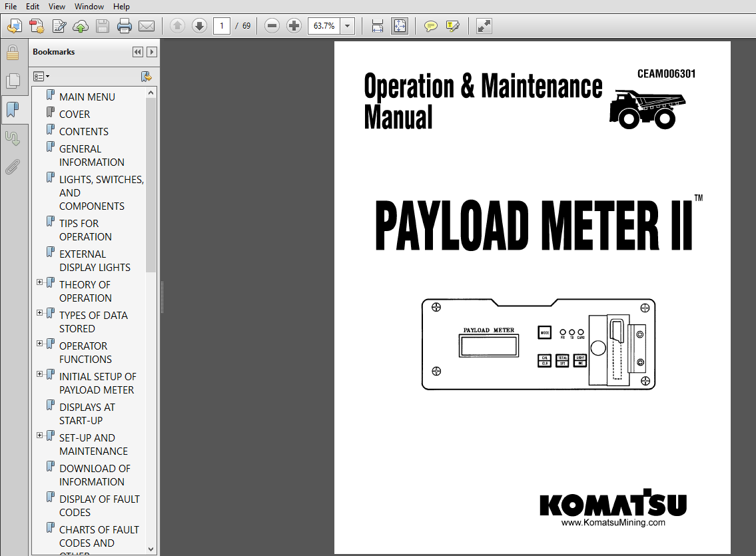Select the DOWNLOAD OF INFORMATION bookmark
The height and width of the screenshot is (556, 756).
(x=95, y=475)
